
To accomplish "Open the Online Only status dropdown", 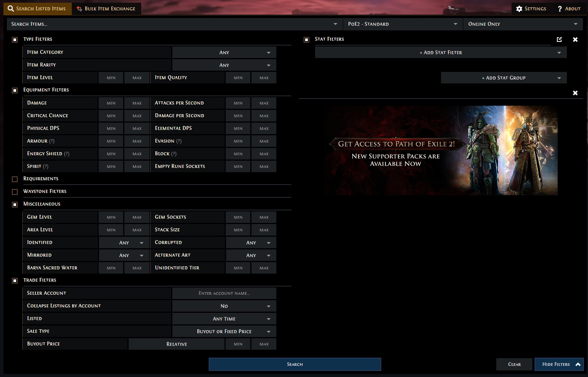I will 523,24.
